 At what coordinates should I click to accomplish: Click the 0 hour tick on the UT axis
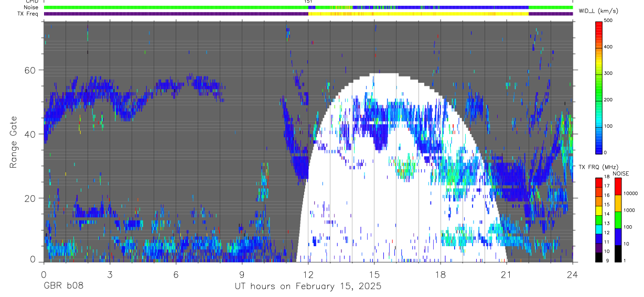coord(44,273)
